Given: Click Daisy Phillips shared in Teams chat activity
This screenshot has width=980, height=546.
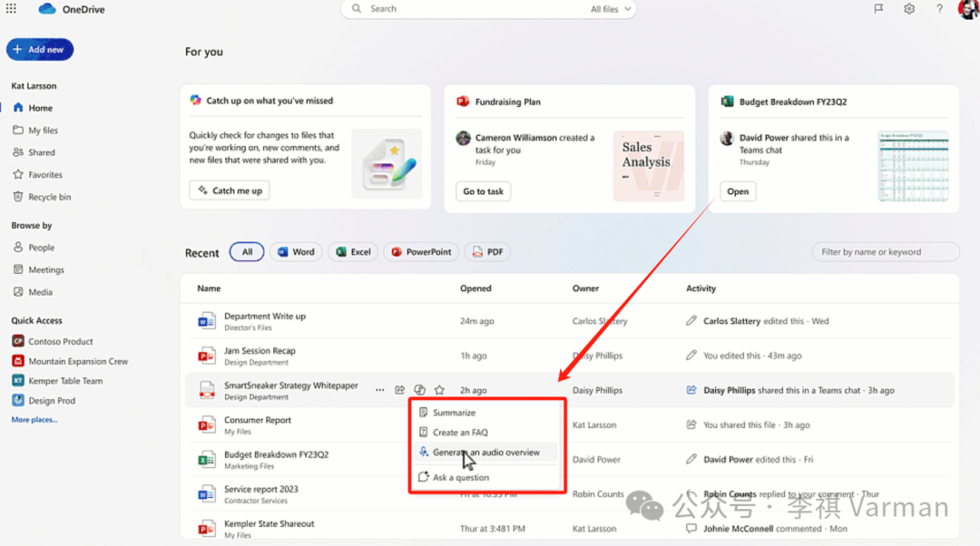Looking at the screenshot, I should point(799,390).
